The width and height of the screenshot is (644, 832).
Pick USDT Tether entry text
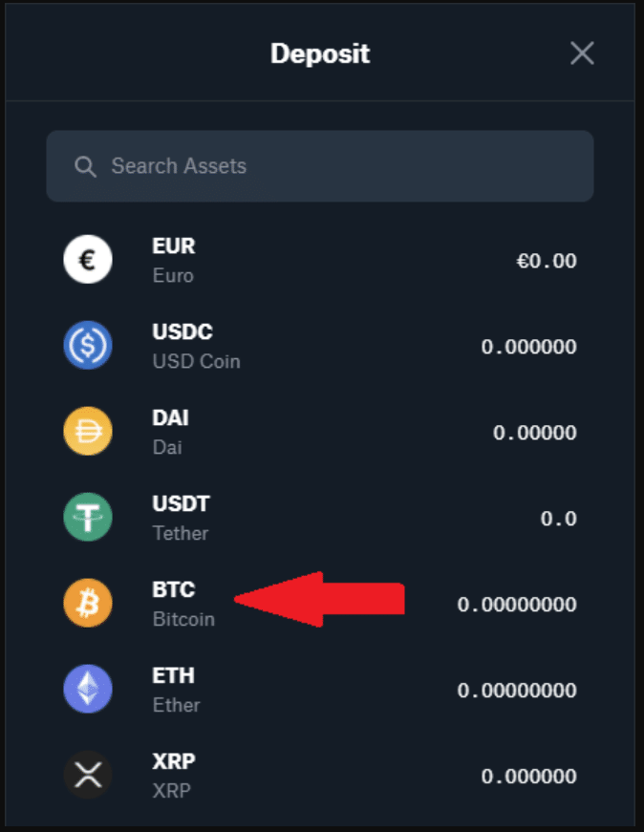click(181, 517)
